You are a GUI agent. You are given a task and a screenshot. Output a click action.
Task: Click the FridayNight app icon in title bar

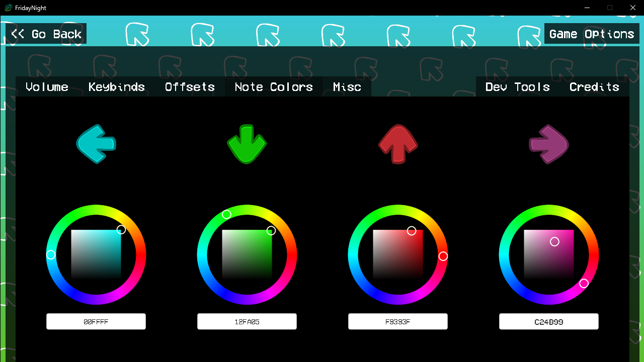pyautogui.click(x=8, y=8)
